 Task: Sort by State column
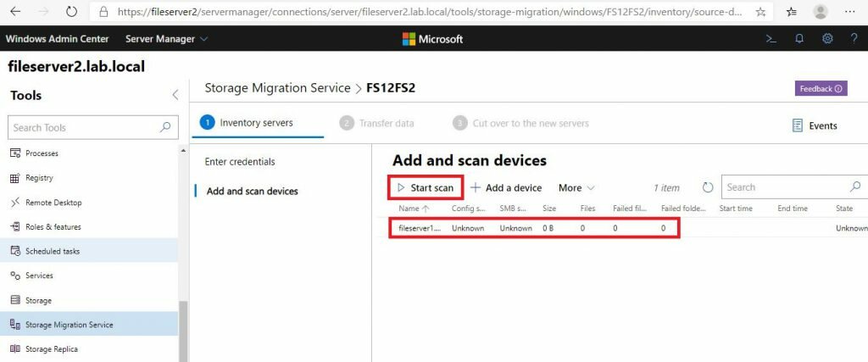click(844, 209)
